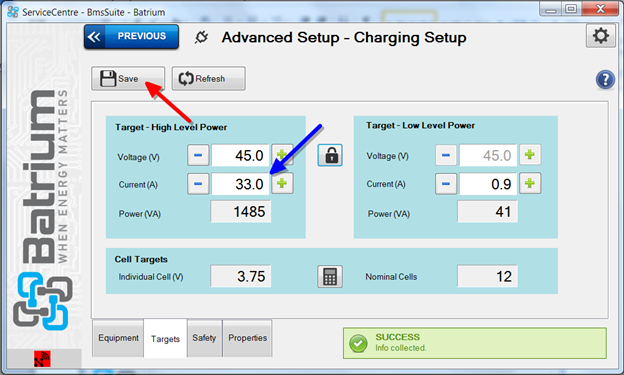Edit High Level current field 33.0
Viewport: 624px width, 375px height.
tap(240, 184)
